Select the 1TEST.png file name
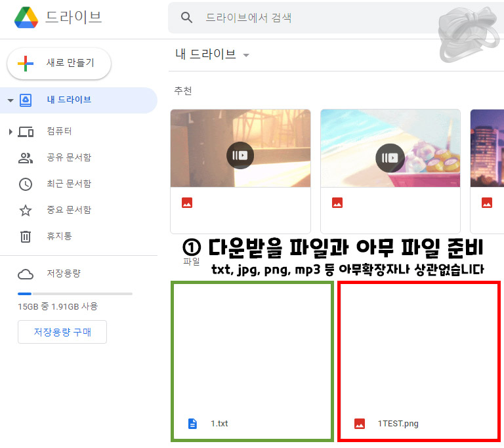 click(x=398, y=424)
